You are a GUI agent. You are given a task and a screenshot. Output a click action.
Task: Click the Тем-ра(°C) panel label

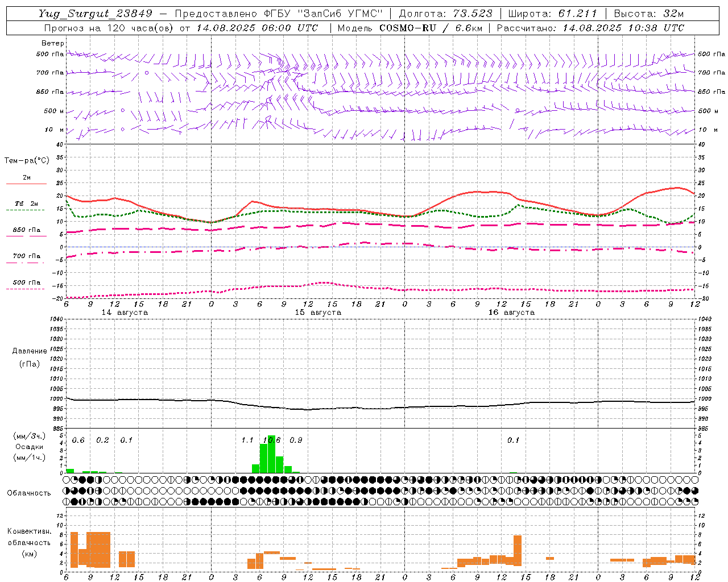click(x=27, y=161)
